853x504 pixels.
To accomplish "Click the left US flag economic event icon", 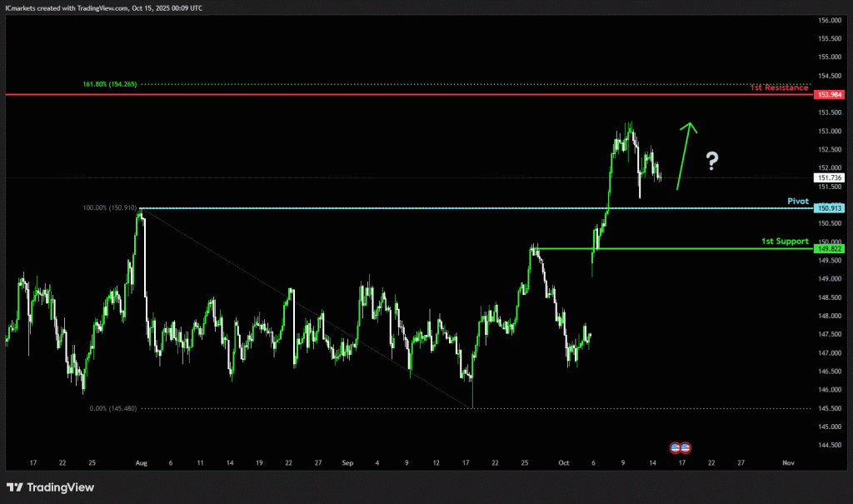I will (676, 447).
